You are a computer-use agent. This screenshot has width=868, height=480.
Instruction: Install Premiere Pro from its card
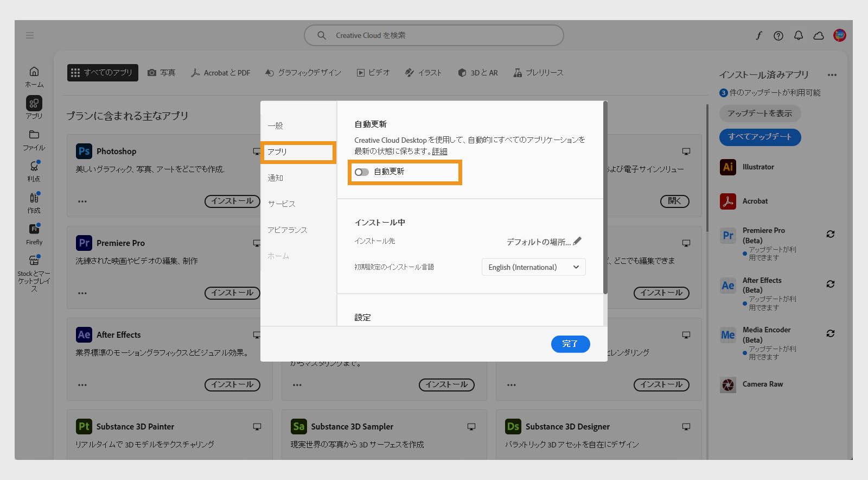point(232,293)
